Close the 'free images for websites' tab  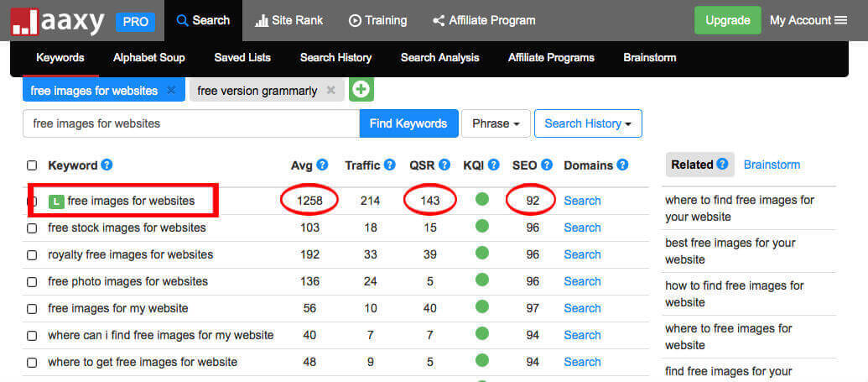click(172, 91)
